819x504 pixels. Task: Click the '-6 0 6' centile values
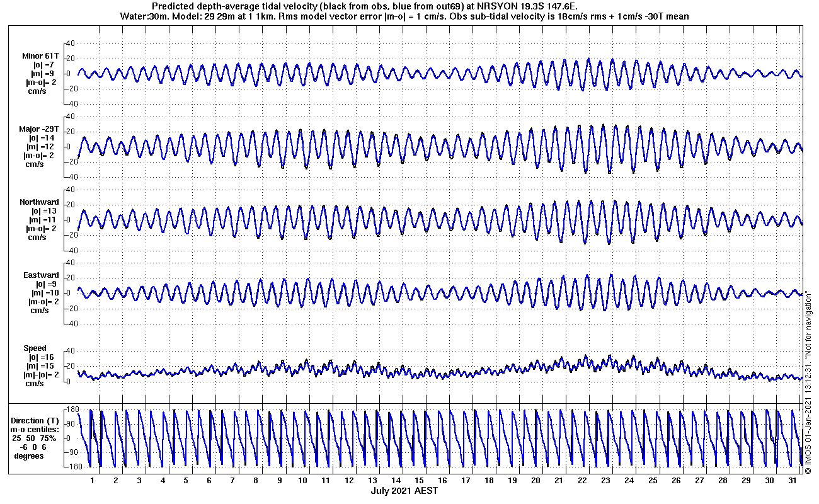(34, 447)
